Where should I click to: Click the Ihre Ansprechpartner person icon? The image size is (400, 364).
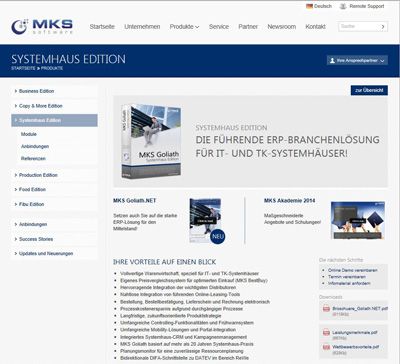[x=332, y=61]
